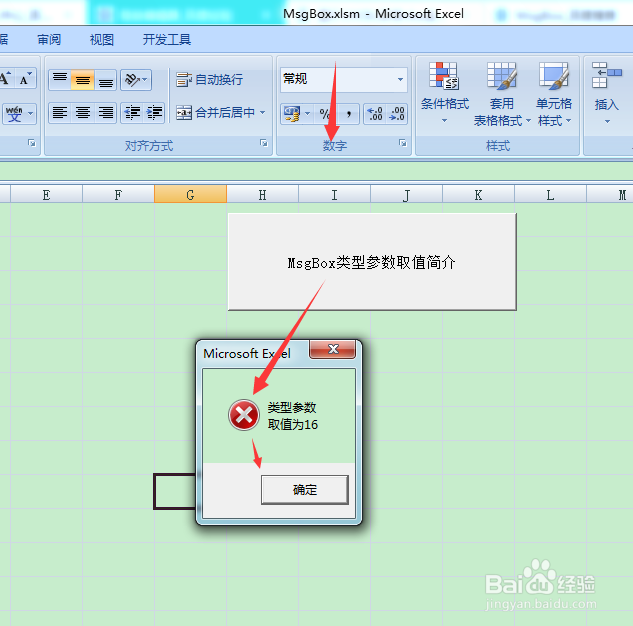Click Merge and Center (合并后居中)
The image size is (633, 626).
216,113
